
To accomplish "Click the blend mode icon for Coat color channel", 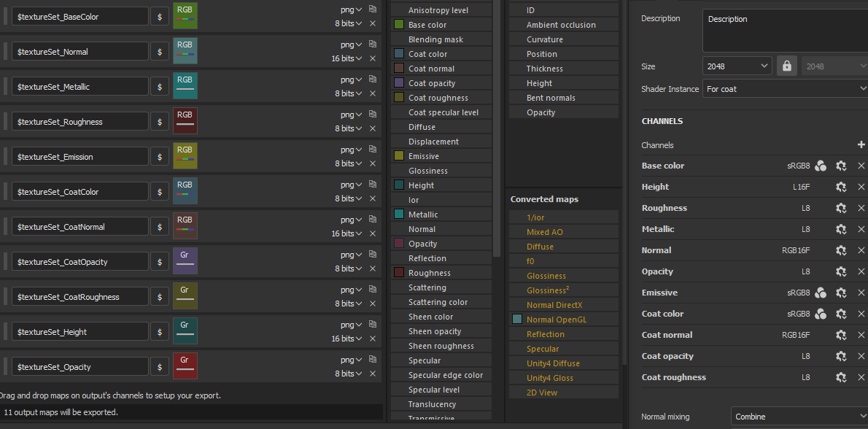I will [821, 314].
